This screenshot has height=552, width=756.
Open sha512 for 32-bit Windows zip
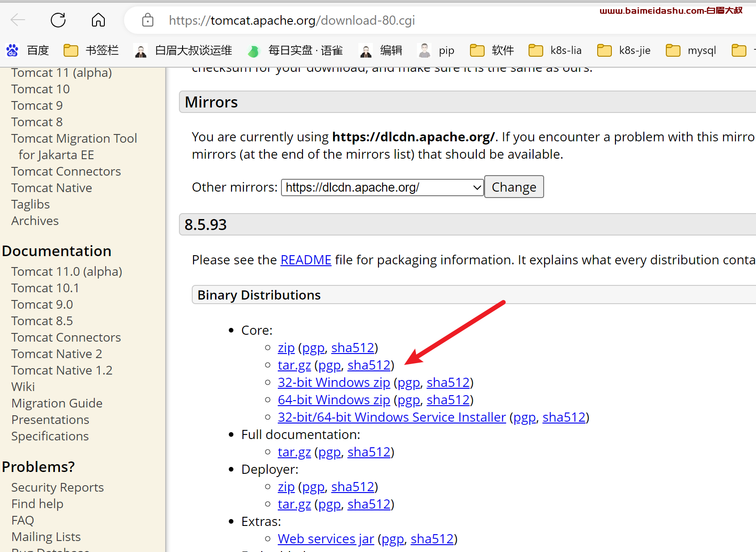point(448,382)
